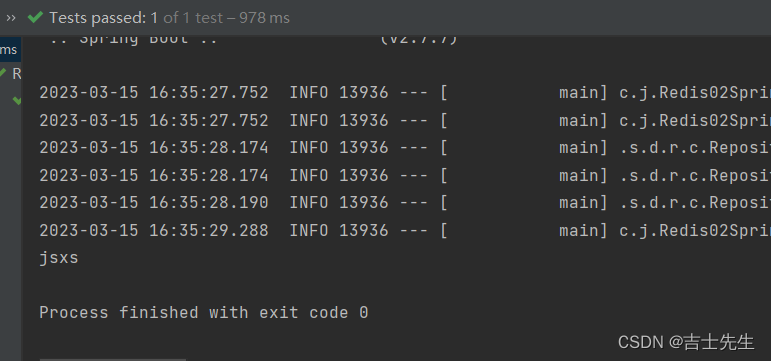Click the log line stamped 16:35:29.288

[x=405, y=230]
